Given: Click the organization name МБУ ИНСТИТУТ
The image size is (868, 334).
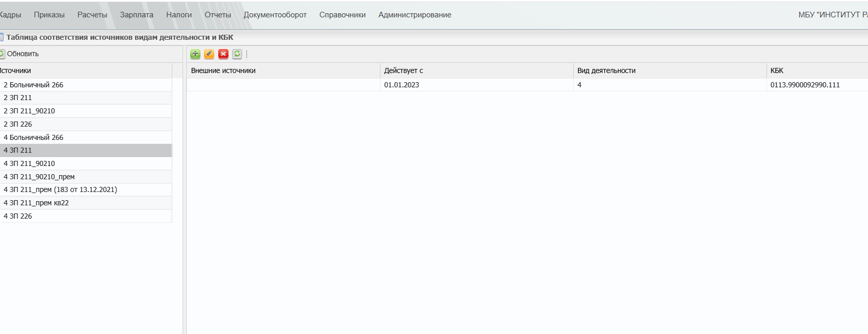Looking at the screenshot, I should click(833, 15).
